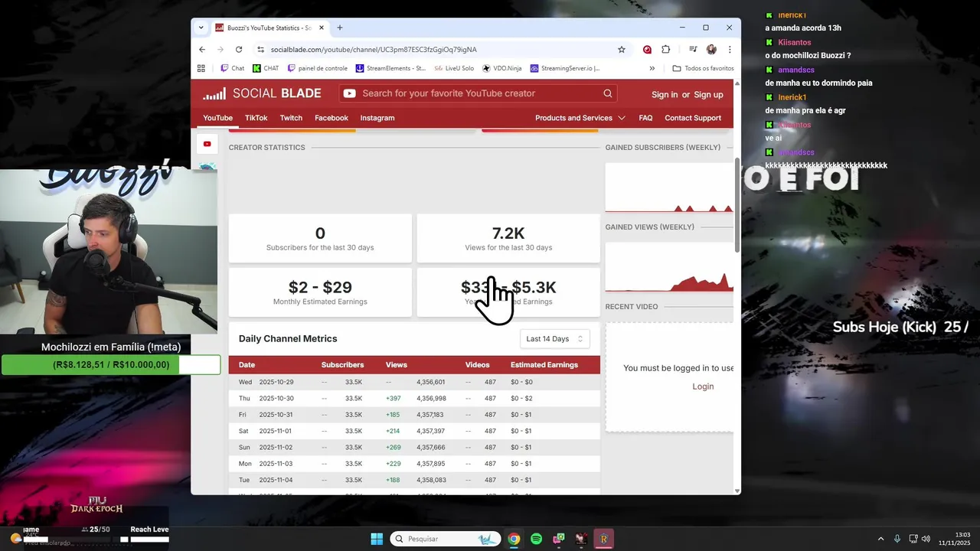Click the search magnifier in Social Blade
This screenshot has height=551, width=980.
tap(608, 93)
